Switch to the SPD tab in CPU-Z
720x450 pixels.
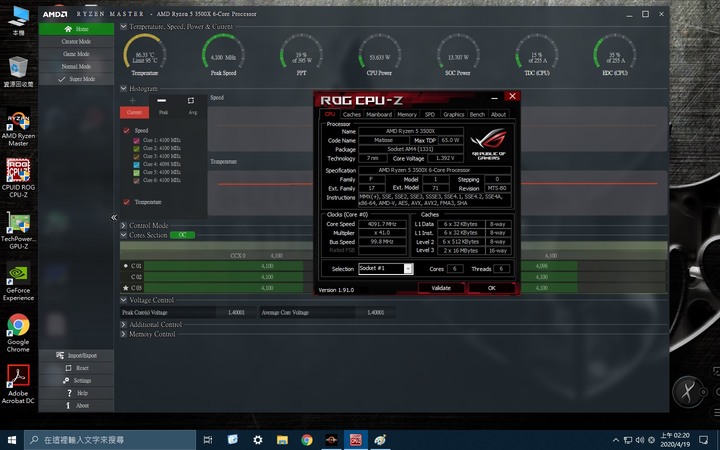[x=430, y=114]
